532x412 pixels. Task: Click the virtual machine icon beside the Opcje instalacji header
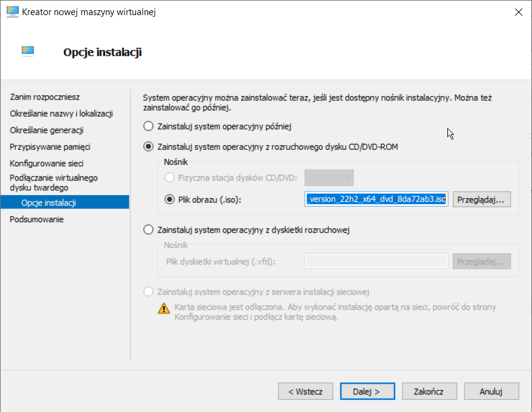(28, 51)
